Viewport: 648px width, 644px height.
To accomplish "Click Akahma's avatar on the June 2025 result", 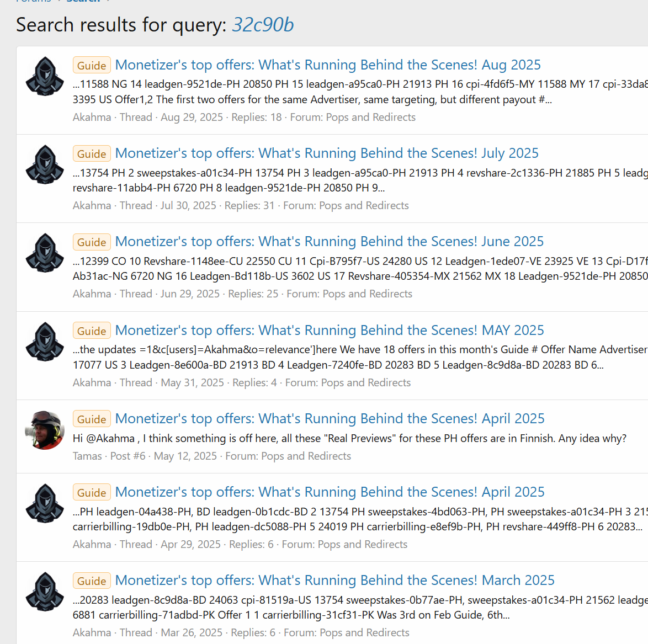I will [x=45, y=253].
